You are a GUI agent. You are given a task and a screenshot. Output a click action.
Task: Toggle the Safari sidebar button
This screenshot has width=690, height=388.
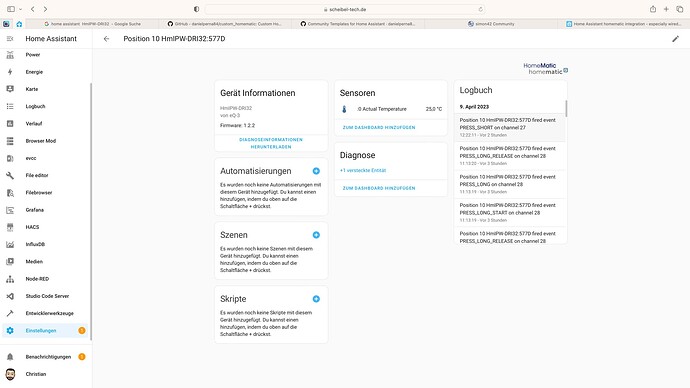[x=11, y=9]
